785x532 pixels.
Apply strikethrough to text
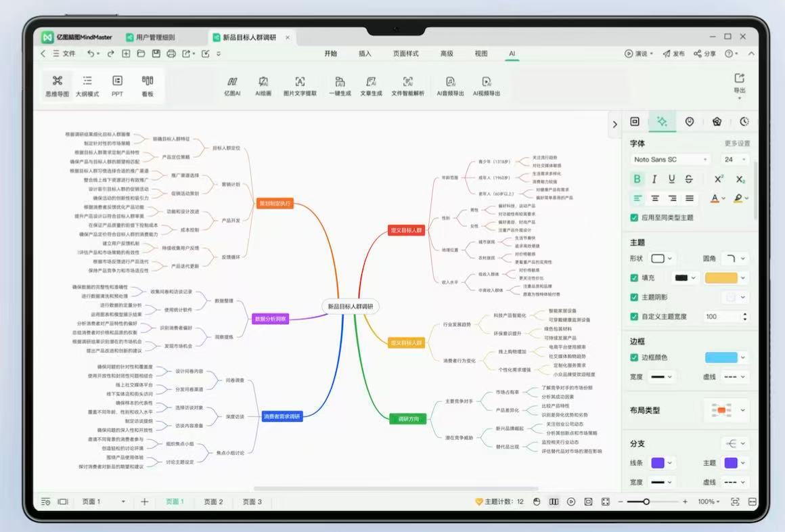[689, 179]
